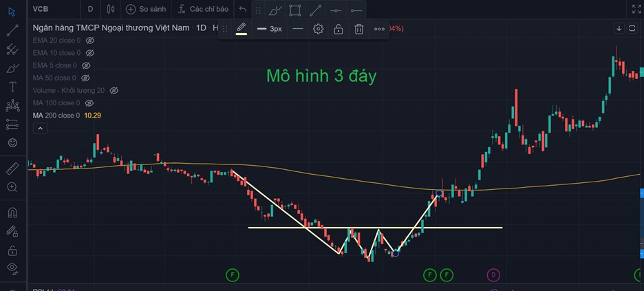Open the candlestick chart type selector
Image resolution: width=644 pixels, height=291 pixels.
[110, 9]
